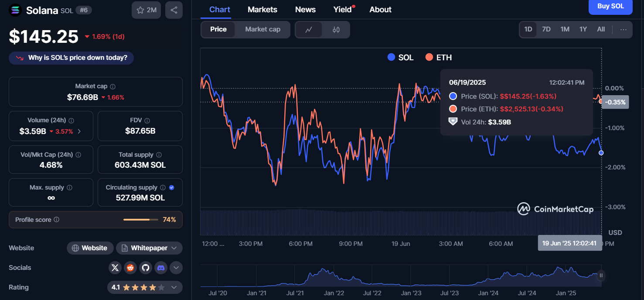The width and height of the screenshot is (644, 300).
Task: Expand more social links chevron
Action: point(176,268)
